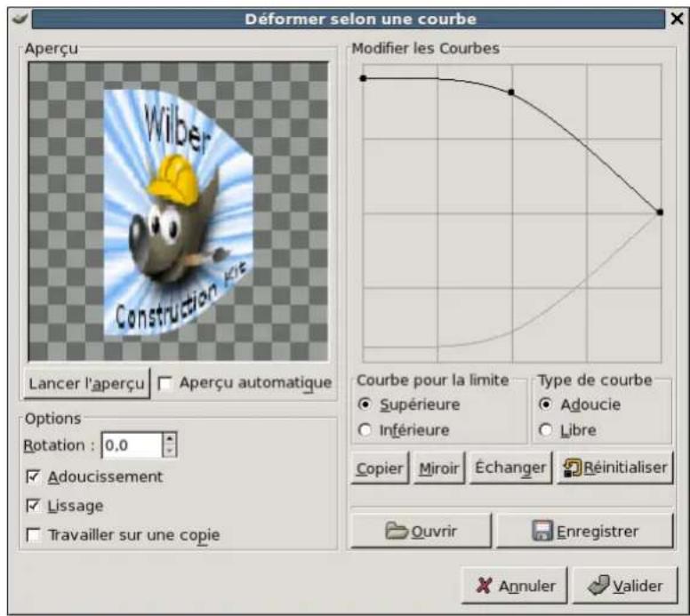Select the Inférieure curve radio button
This screenshot has width=690, height=616.
tap(365, 430)
